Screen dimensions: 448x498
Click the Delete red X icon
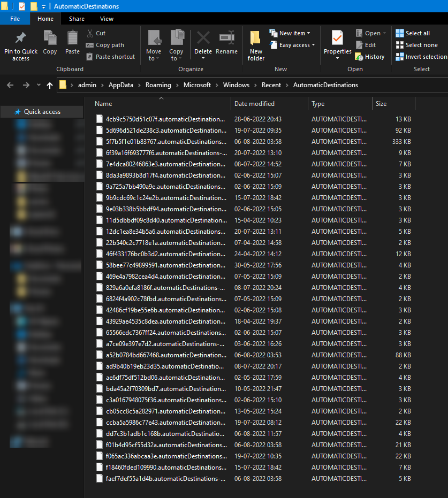click(x=203, y=38)
